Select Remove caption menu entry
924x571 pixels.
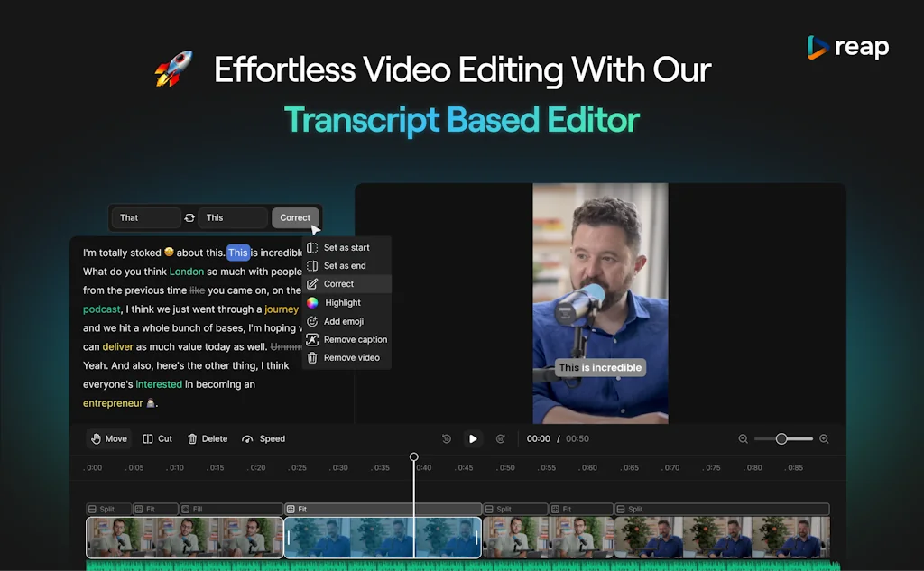point(355,340)
